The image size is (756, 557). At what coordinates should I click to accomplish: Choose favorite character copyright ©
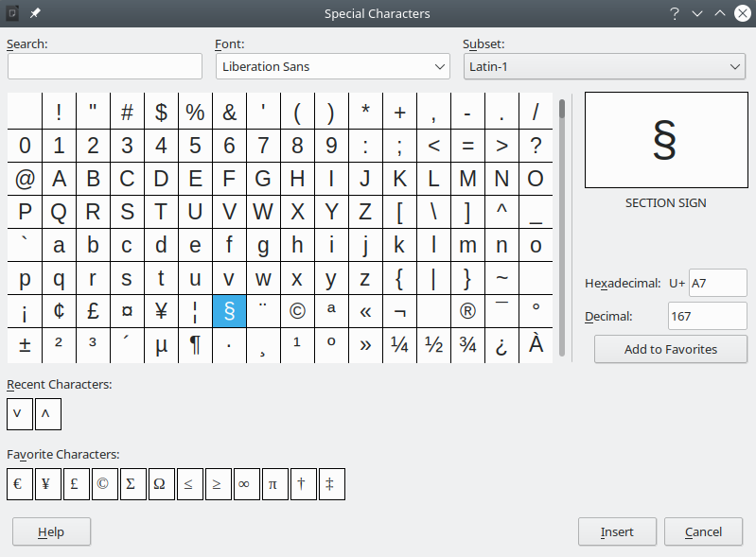[105, 484]
